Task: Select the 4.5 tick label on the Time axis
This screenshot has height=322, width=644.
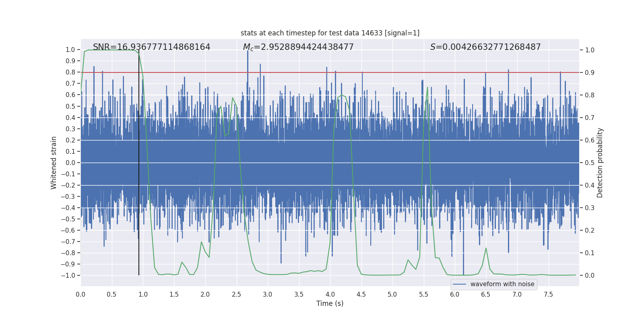Action: point(361,294)
